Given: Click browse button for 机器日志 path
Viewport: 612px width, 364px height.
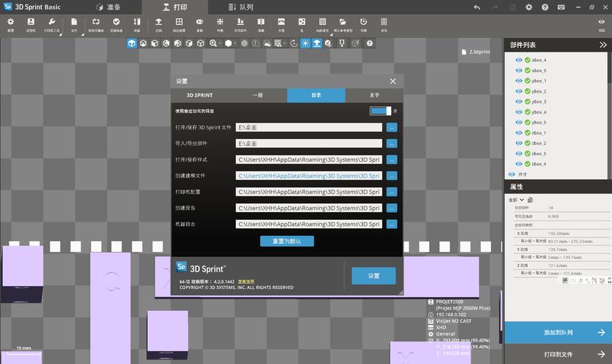Looking at the screenshot, I should coord(391,224).
